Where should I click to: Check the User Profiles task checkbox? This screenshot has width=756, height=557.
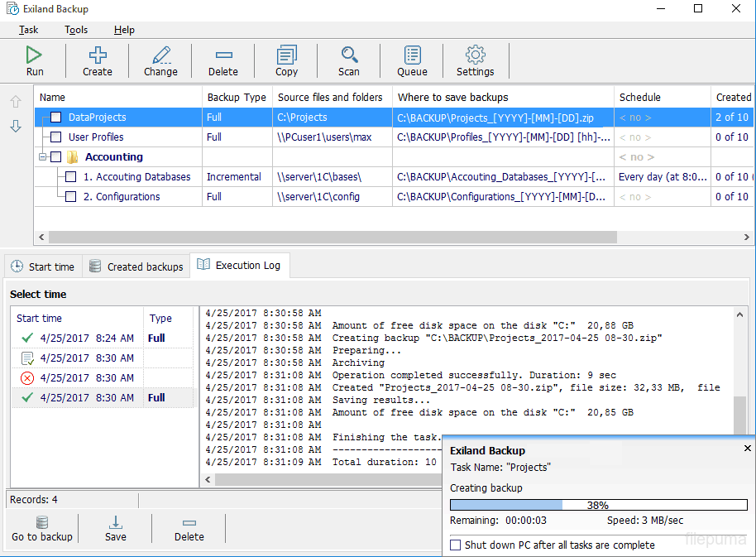pos(56,137)
